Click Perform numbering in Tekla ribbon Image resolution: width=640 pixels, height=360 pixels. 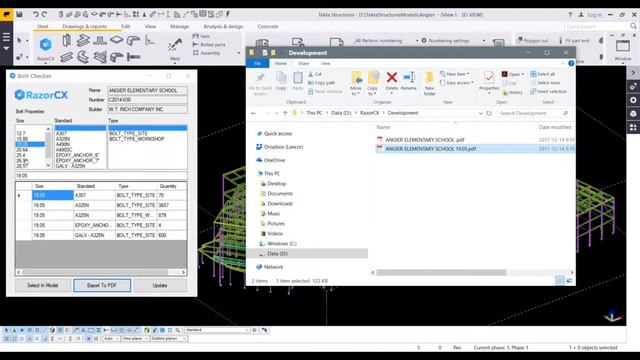[x=378, y=41]
